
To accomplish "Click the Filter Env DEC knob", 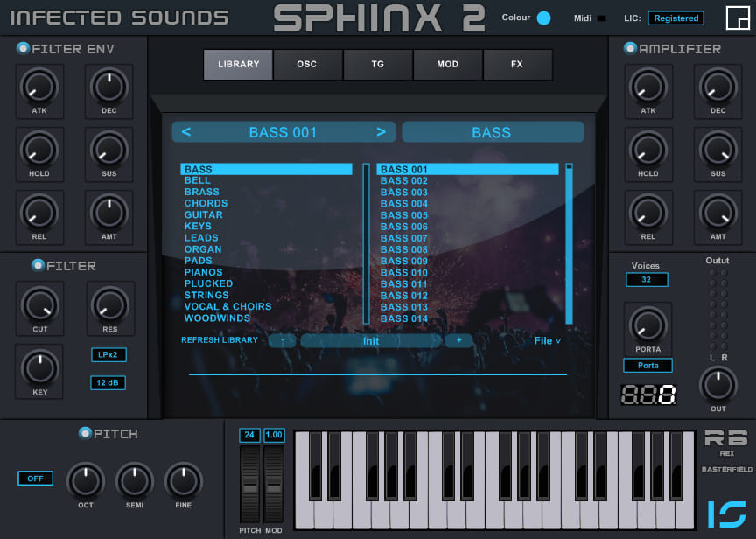I will pos(109,87).
